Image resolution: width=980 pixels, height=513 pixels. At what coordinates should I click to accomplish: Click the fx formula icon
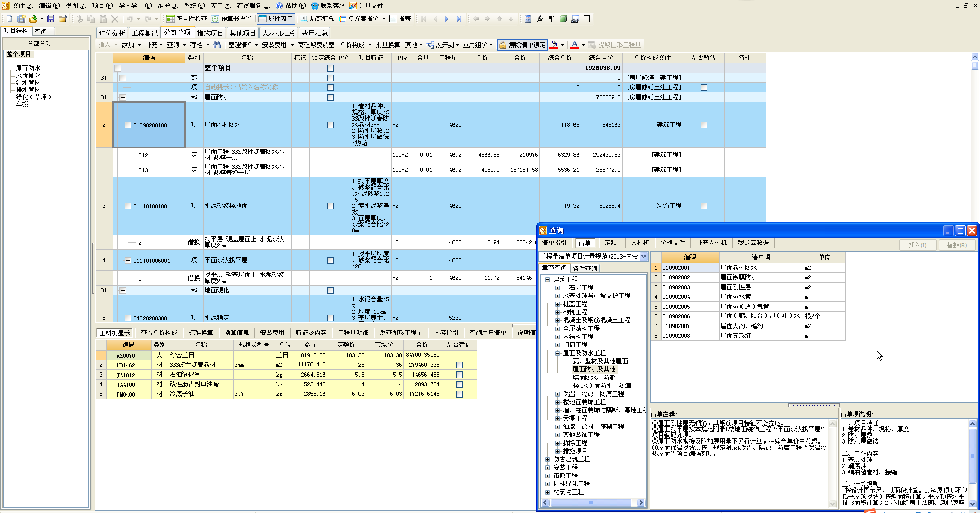tap(540, 19)
